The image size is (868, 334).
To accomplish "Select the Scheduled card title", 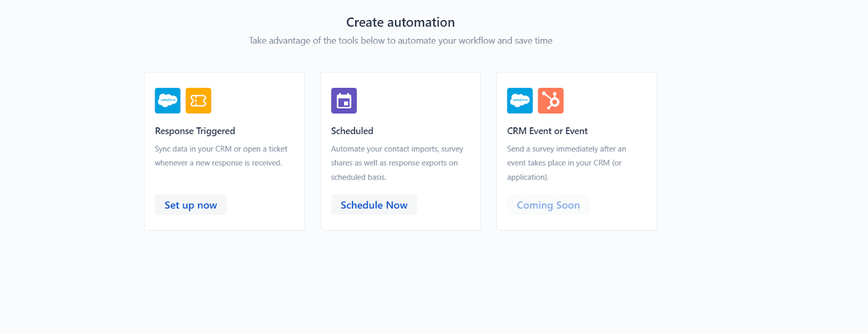I will pos(352,131).
